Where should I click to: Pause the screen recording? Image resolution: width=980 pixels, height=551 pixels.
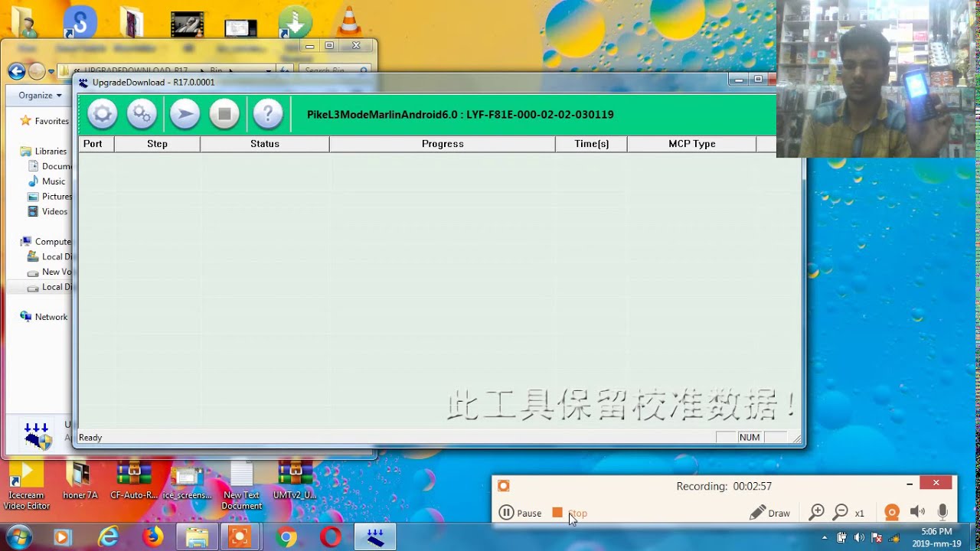pos(521,513)
